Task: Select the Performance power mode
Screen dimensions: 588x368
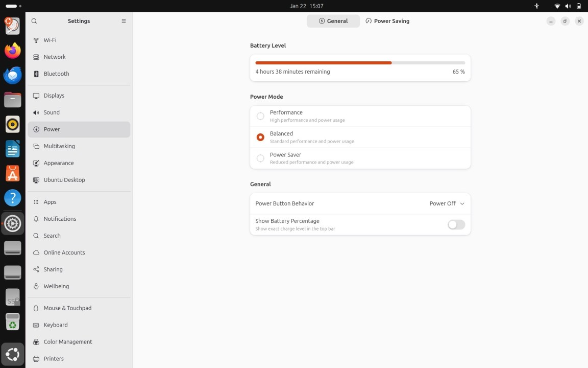Action: [260, 116]
